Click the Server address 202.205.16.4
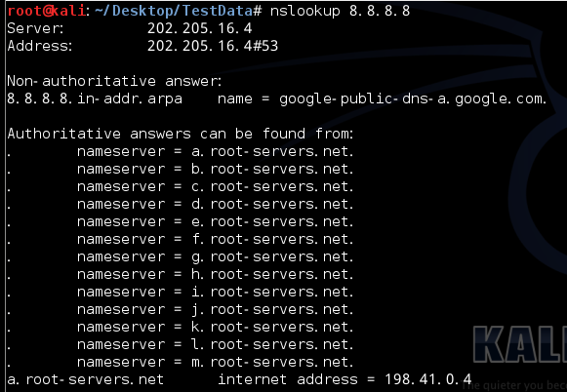Viewport: 567px width, 392px height. click(199, 28)
